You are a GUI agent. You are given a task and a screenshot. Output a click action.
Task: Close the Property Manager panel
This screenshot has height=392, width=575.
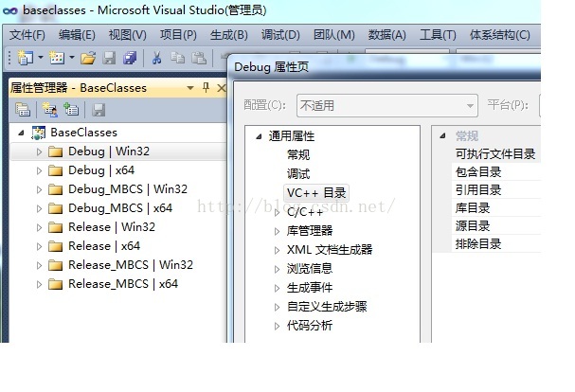(221, 88)
